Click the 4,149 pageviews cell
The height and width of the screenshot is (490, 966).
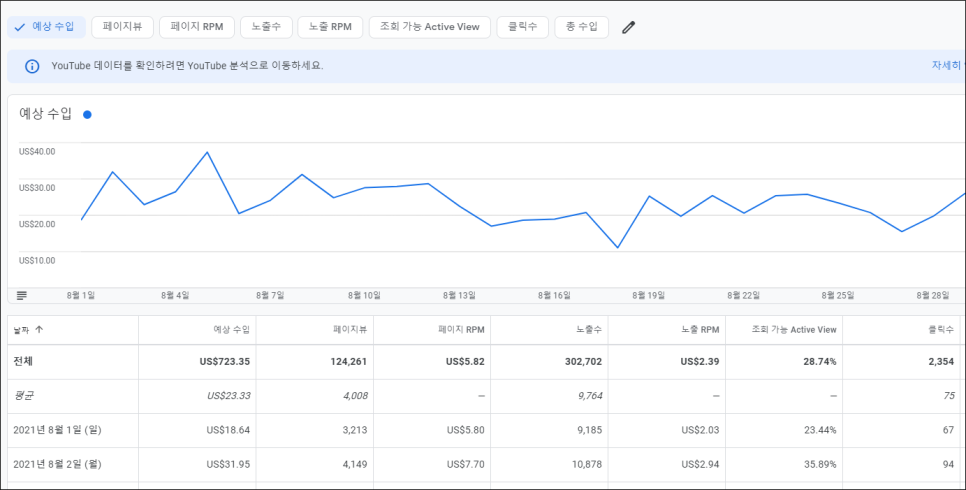[x=355, y=465]
